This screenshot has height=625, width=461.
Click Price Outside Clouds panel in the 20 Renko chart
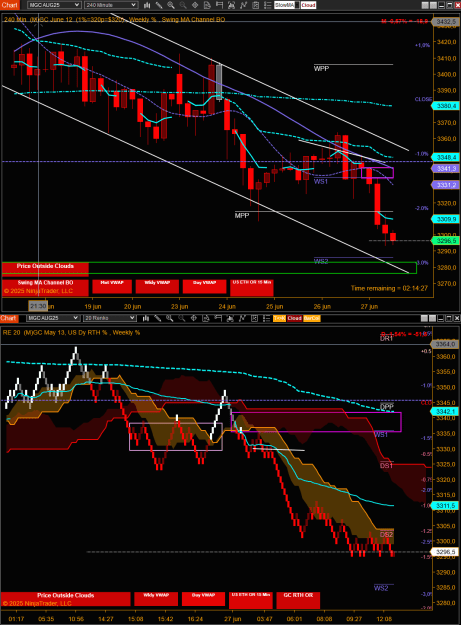click(x=66, y=599)
